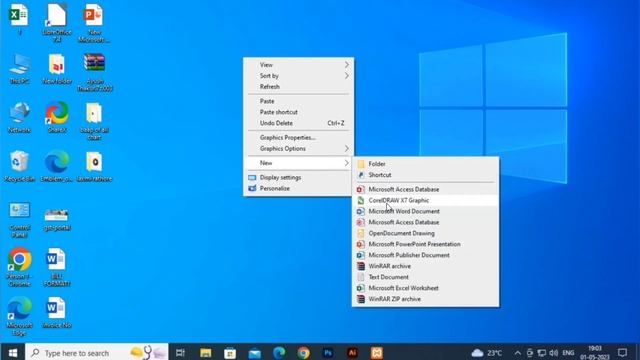This screenshot has width=640, height=360.
Task: Select the Recycle Bin icon
Action: pyautogui.click(x=19, y=166)
